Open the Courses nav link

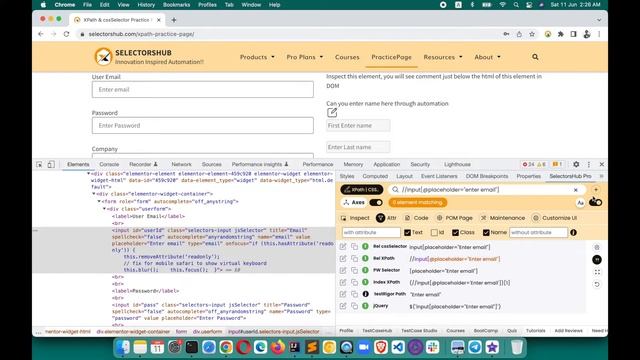pyautogui.click(x=347, y=57)
